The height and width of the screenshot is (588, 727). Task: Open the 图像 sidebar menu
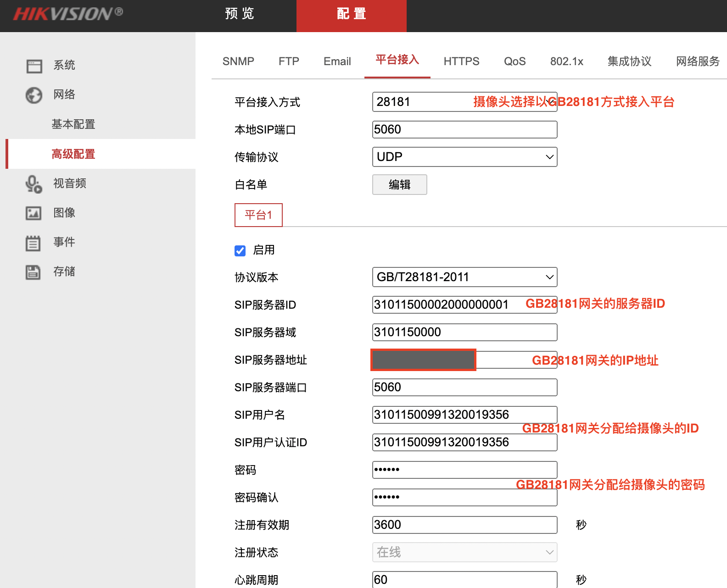[64, 213]
